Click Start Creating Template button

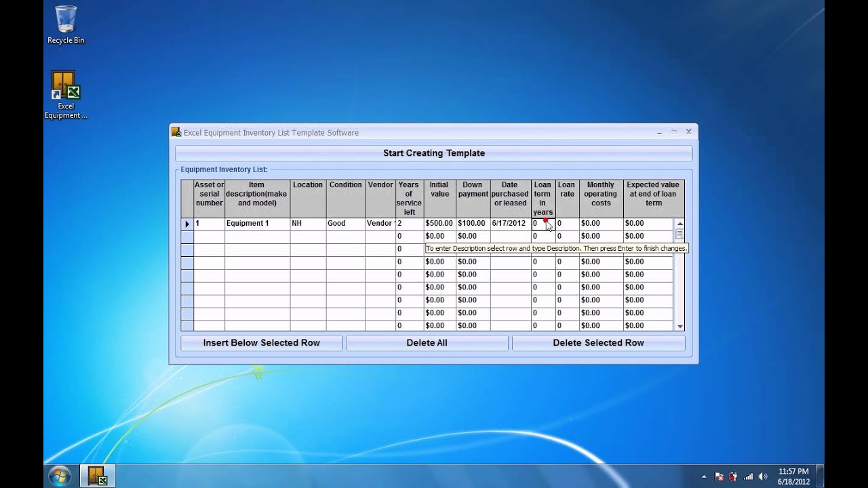[x=434, y=153]
